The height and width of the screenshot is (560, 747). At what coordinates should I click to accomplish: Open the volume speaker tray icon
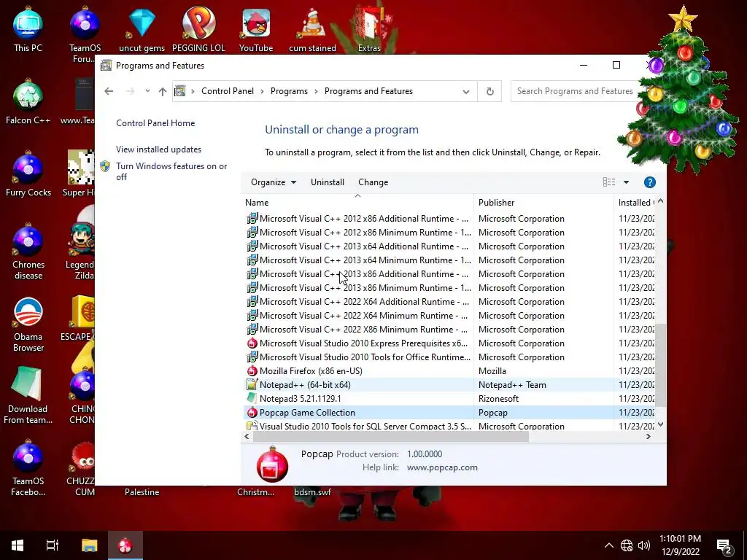coord(644,545)
